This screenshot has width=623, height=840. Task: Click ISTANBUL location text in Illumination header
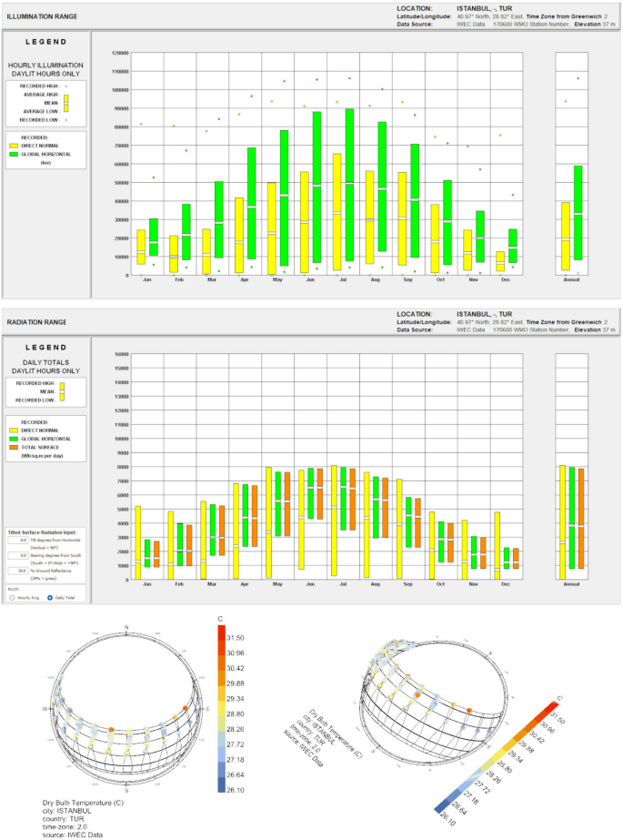(485, 8)
